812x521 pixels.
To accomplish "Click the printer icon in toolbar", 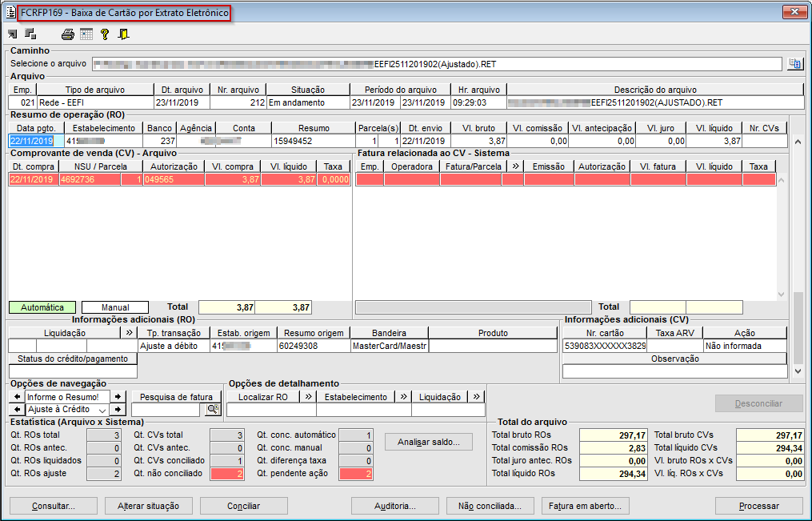I will click(68, 34).
